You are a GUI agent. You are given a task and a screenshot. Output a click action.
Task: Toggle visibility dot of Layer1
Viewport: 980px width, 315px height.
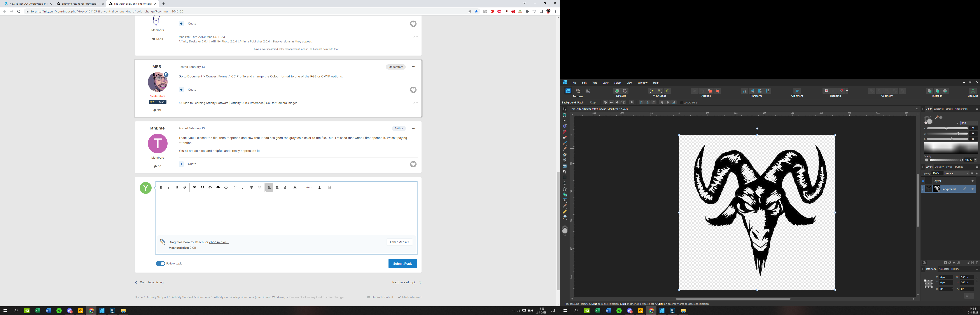pos(973,181)
